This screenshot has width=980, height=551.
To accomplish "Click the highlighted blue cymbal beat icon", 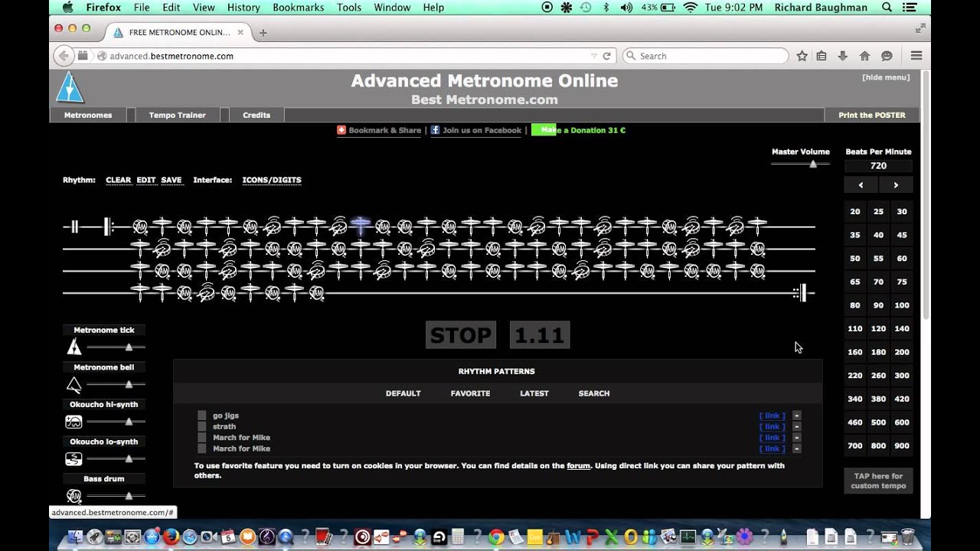I will [361, 225].
